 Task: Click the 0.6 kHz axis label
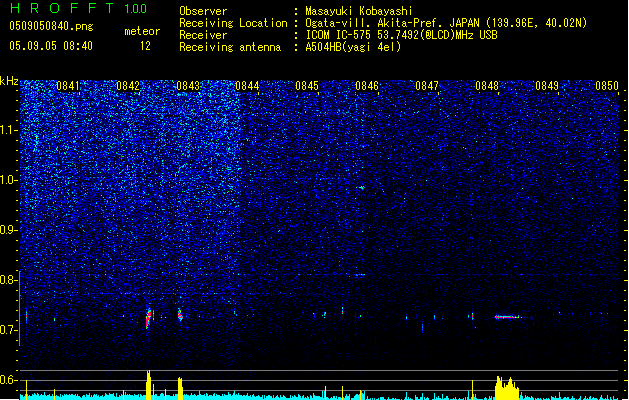[9, 380]
